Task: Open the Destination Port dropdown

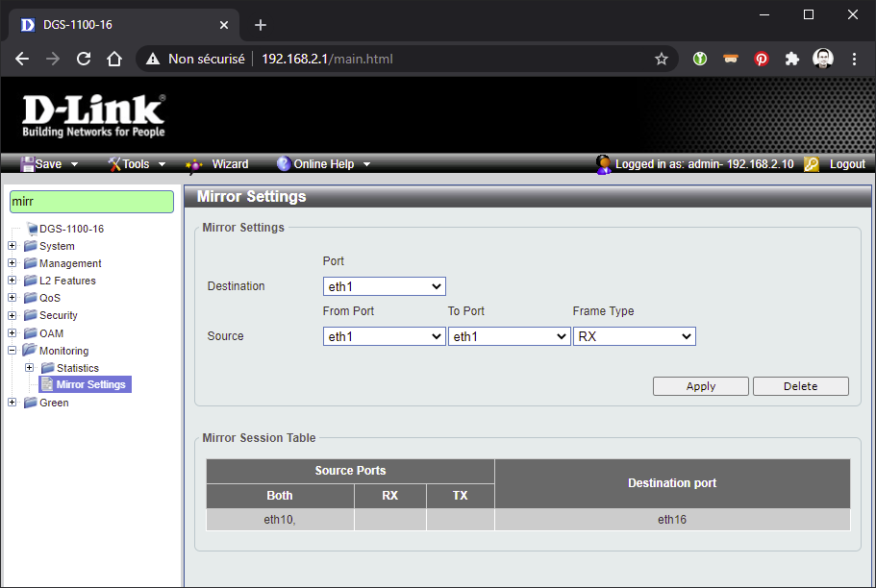Action: [385, 286]
